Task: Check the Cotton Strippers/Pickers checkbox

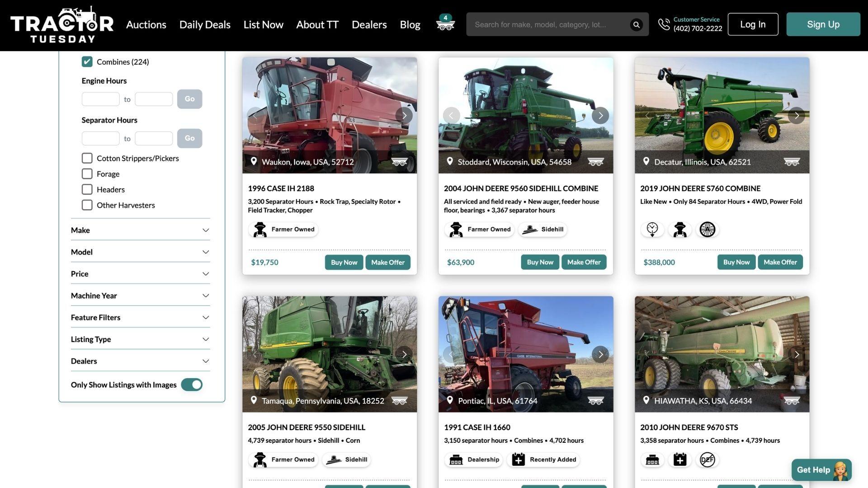Action: click(x=87, y=158)
